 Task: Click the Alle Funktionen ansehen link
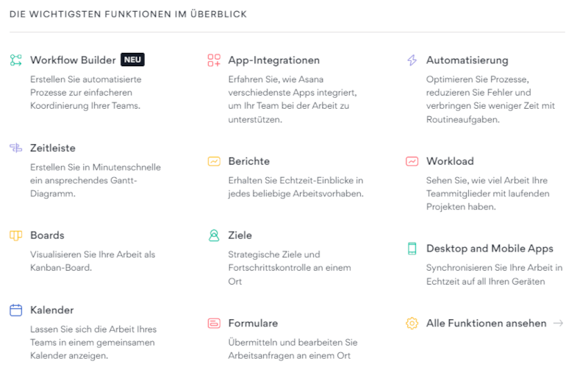(x=486, y=323)
